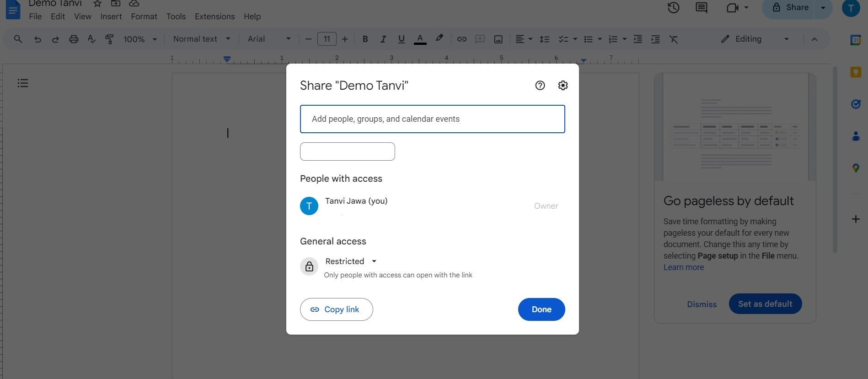Toggle bold formatting
868x379 pixels.
pos(365,39)
